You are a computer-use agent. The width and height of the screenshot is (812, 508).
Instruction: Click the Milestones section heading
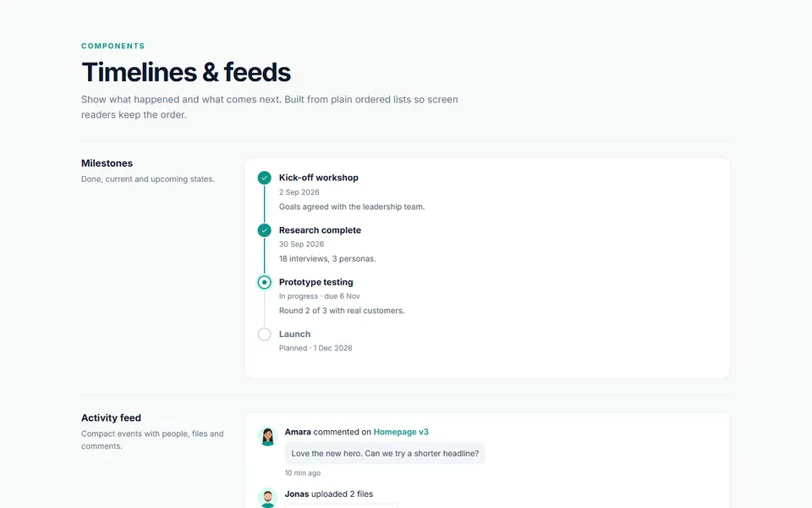[x=107, y=163]
